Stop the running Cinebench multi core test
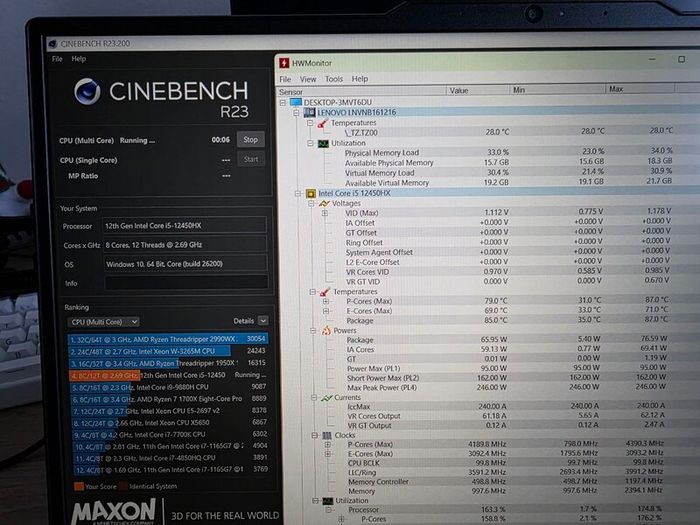Screen dimensions: 700x525 click(x=250, y=140)
